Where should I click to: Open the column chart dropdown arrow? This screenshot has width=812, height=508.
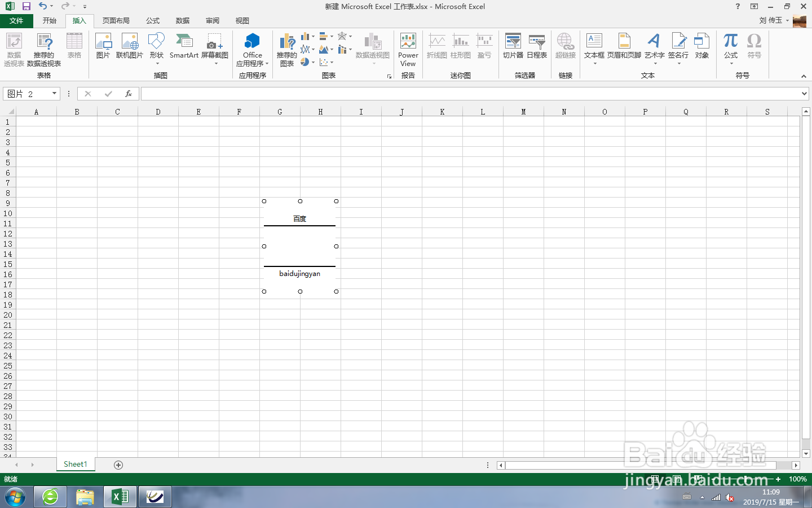[313, 37]
